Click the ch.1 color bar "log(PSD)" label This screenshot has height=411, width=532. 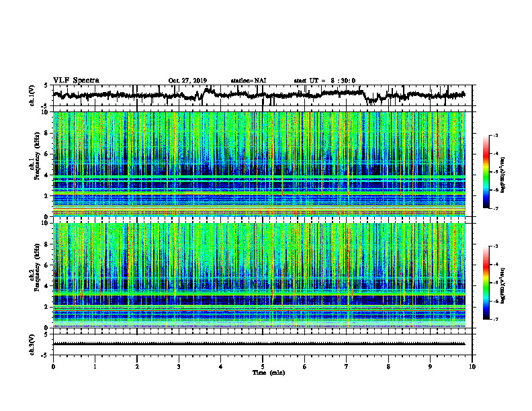[504, 175]
